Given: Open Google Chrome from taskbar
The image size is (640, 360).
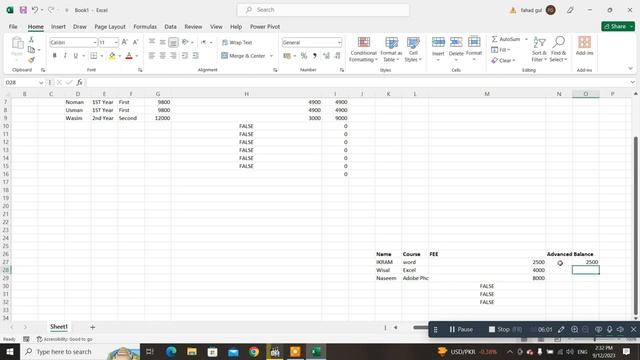Looking at the screenshot, I should click(254, 351).
